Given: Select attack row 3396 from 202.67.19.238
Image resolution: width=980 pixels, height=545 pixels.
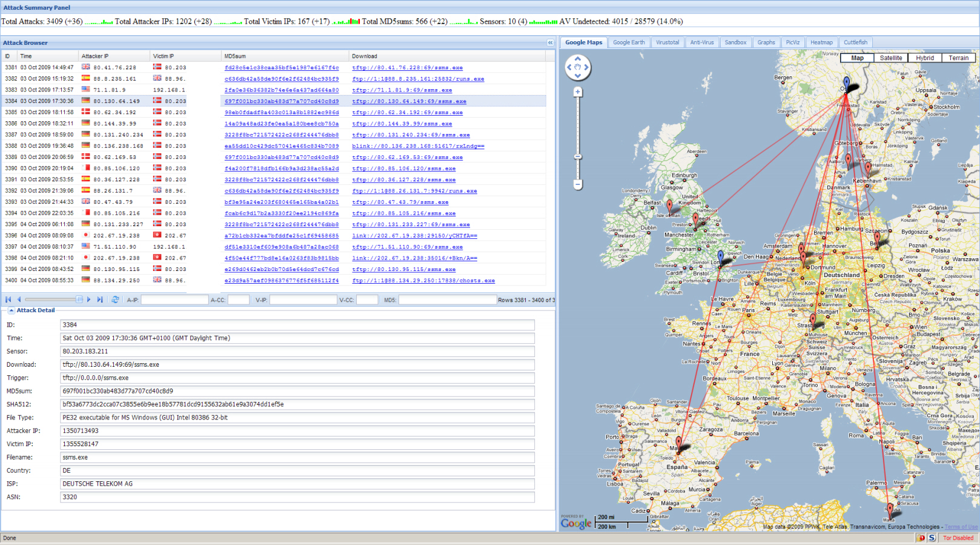Looking at the screenshot, I should (274, 236).
